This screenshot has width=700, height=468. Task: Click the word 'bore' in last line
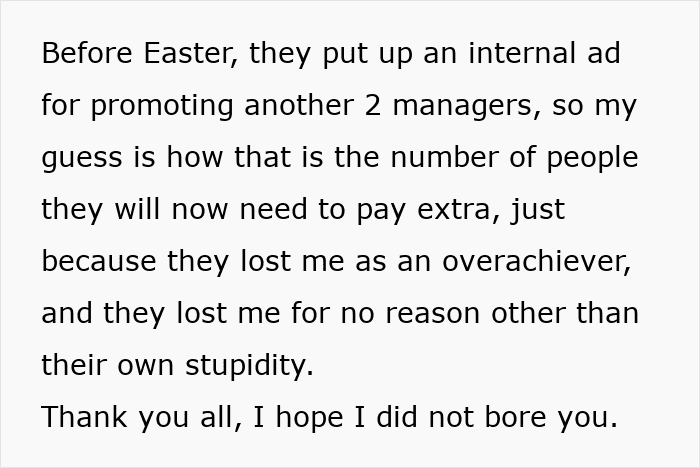pos(515,417)
